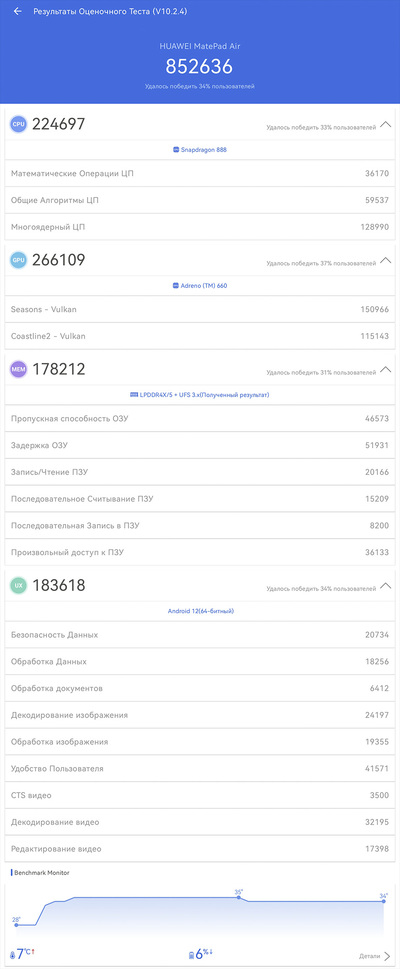Collapse the CPU score section
This screenshot has height=969, width=400.
(x=386, y=124)
